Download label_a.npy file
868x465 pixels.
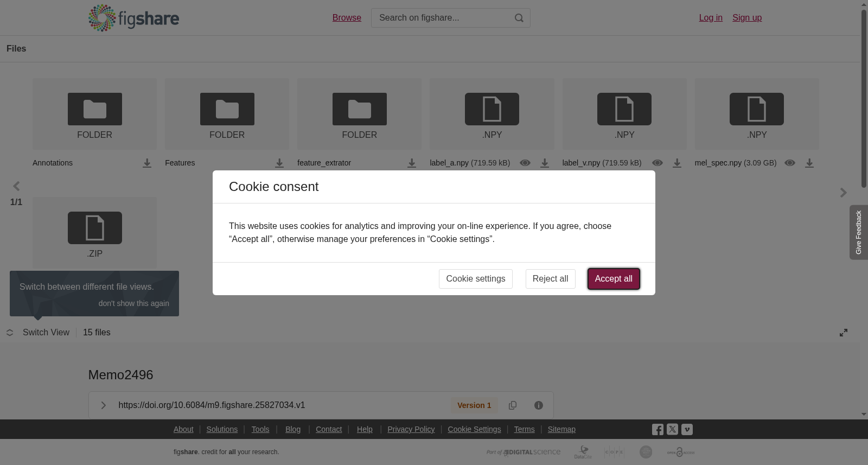545,163
